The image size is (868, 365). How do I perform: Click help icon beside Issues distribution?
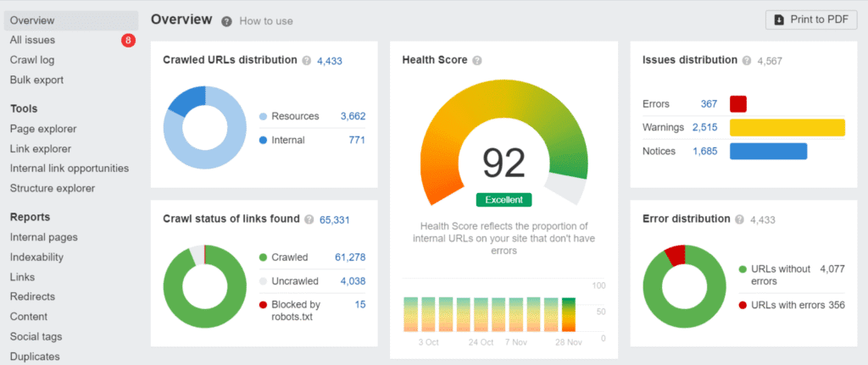click(x=747, y=61)
